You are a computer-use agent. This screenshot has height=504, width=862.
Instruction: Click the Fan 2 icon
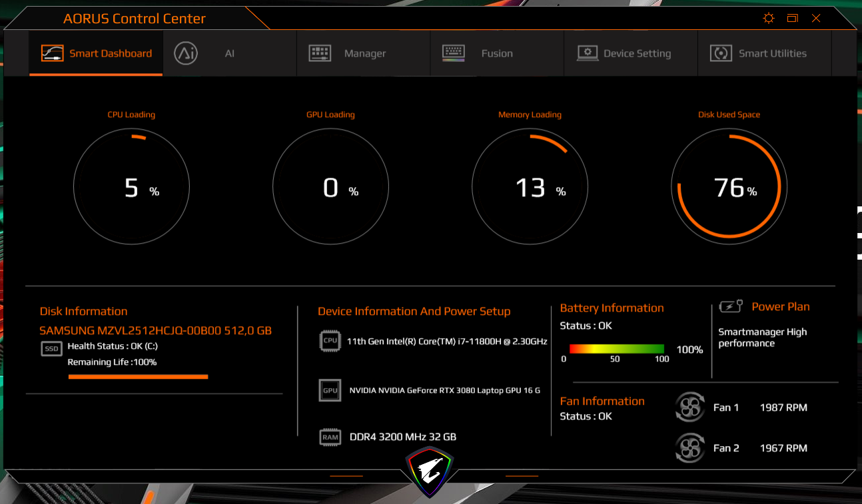pos(689,448)
